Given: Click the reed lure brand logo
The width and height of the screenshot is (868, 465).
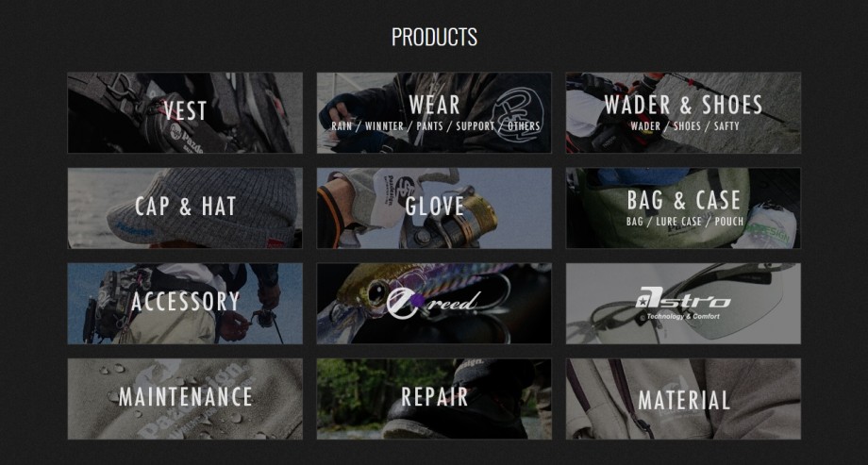Looking at the screenshot, I should point(434,304).
